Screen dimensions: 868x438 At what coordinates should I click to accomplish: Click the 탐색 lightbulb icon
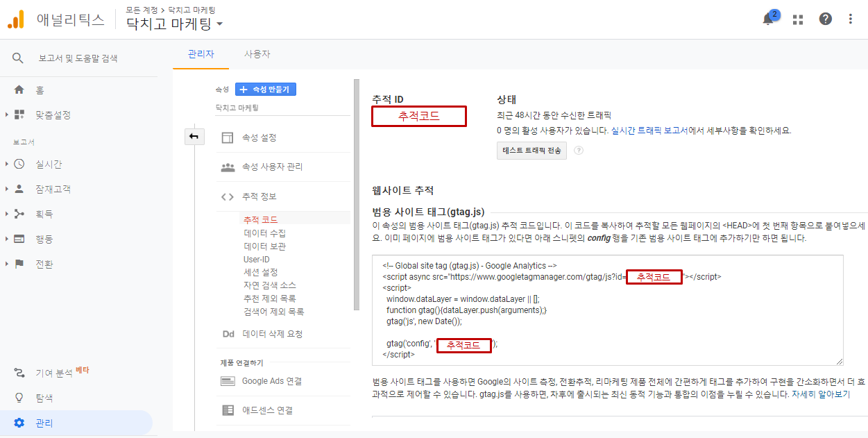point(19,398)
